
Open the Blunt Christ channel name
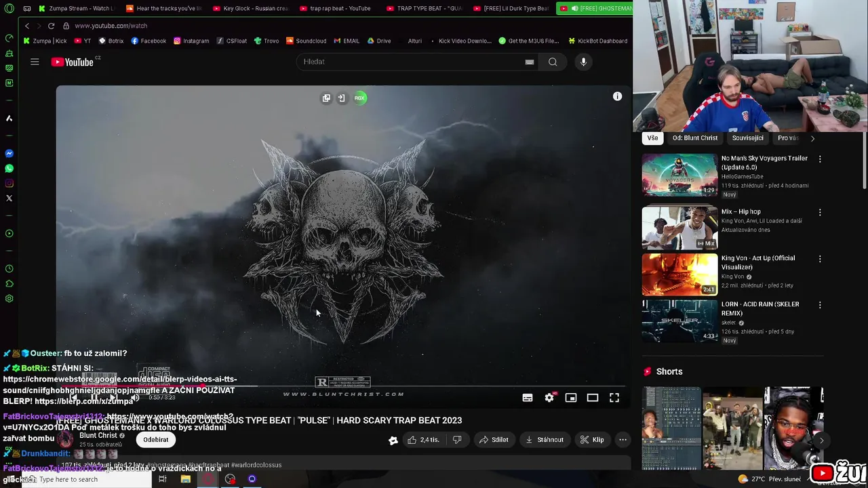[98, 436]
